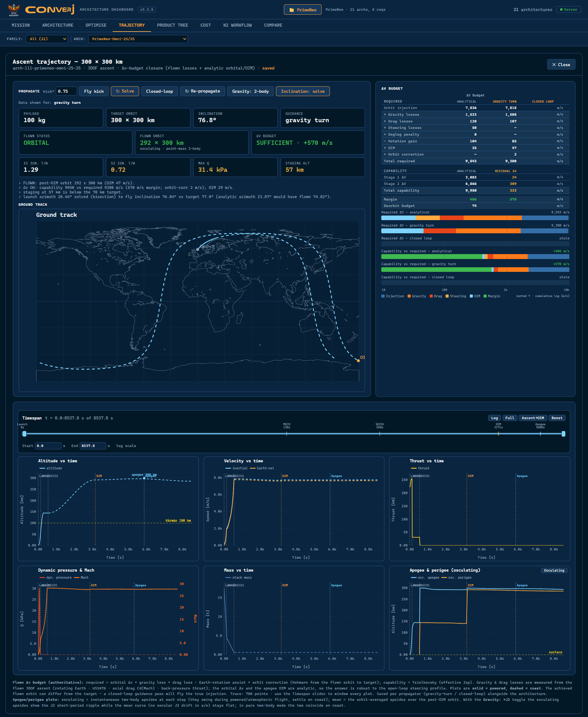Expand the Orbit correction row
Screen dimensions: 588x717
475,154
